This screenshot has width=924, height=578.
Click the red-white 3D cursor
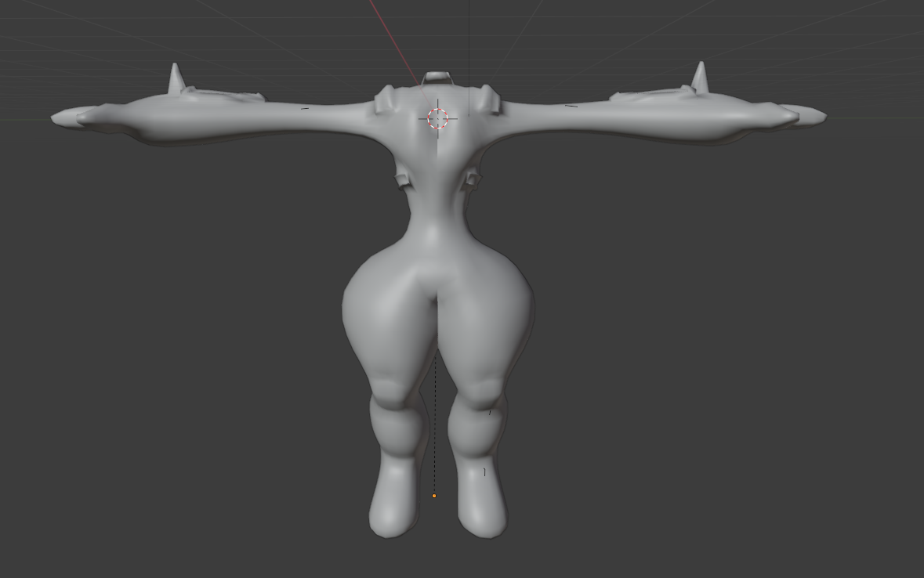pos(438,118)
